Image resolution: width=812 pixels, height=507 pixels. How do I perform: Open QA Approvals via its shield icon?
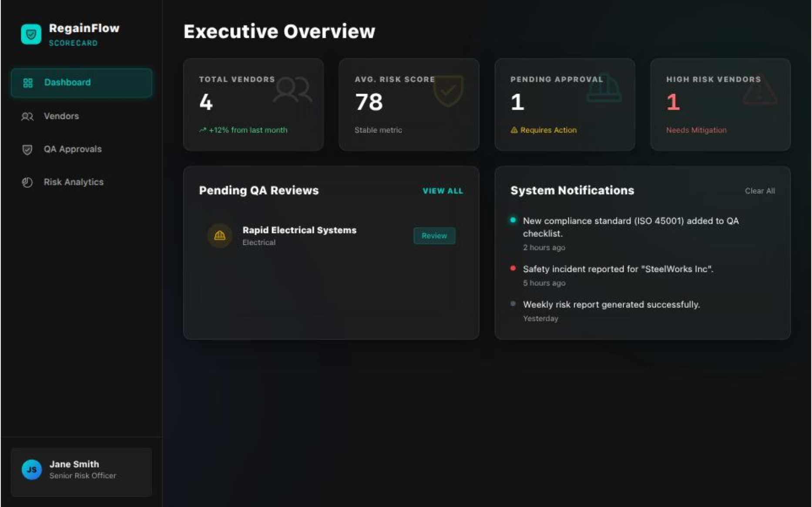coord(27,149)
